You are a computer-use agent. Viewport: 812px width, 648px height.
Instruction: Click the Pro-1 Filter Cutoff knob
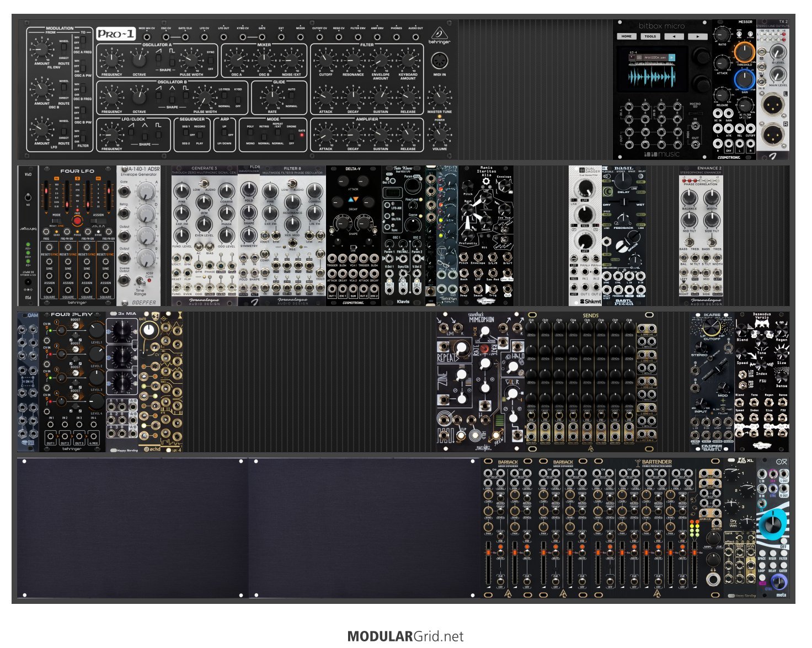325,60
